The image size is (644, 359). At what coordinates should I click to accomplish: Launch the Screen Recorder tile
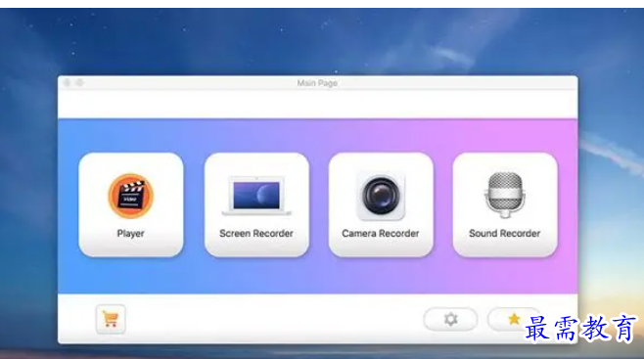[256, 204]
